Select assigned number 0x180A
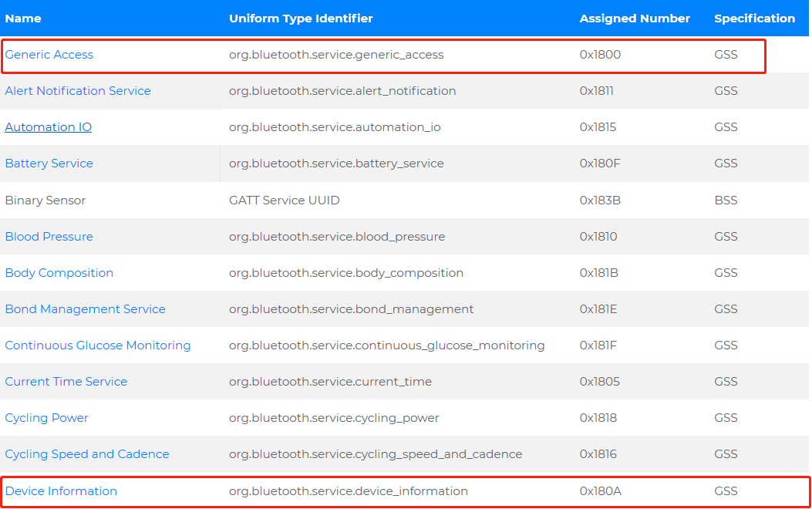This screenshot has width=812, height=509. click(601, 491)
